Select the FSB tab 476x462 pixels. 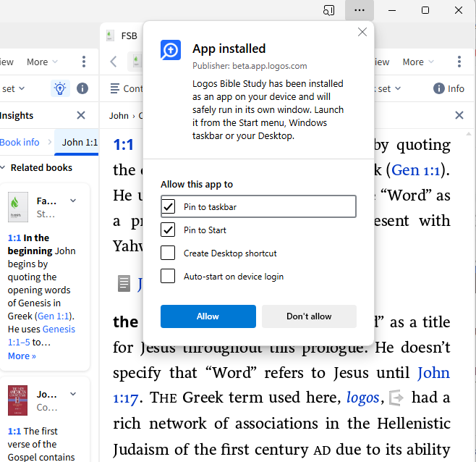click(123, 36)
